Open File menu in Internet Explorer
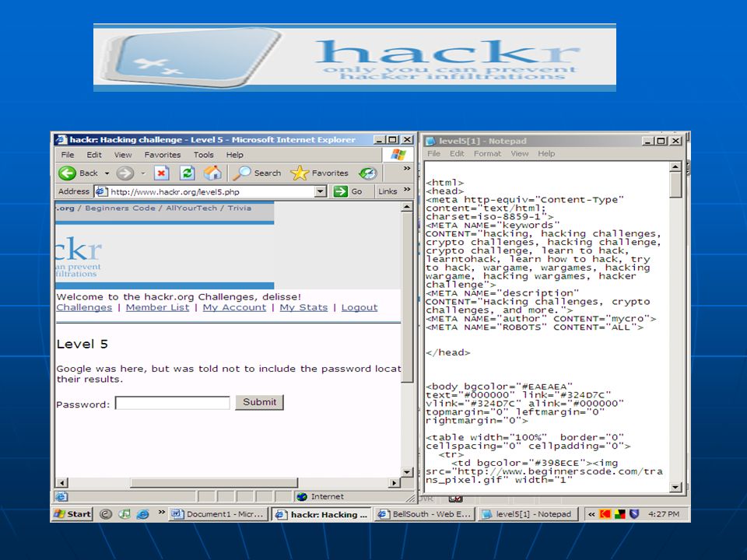 pos(68,155)
